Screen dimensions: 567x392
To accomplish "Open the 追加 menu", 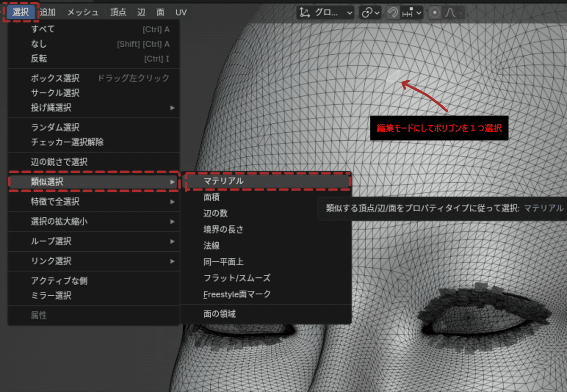I will click(x=48, y=12).
